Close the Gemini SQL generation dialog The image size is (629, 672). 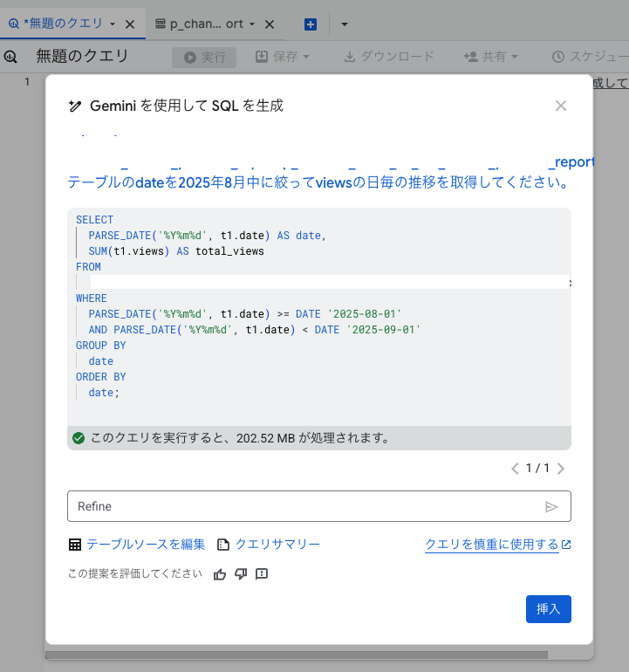tap(560, 106)
